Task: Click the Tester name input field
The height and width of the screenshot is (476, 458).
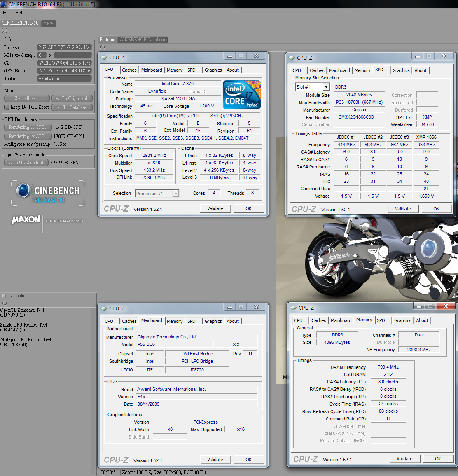Action: (64, 79)
